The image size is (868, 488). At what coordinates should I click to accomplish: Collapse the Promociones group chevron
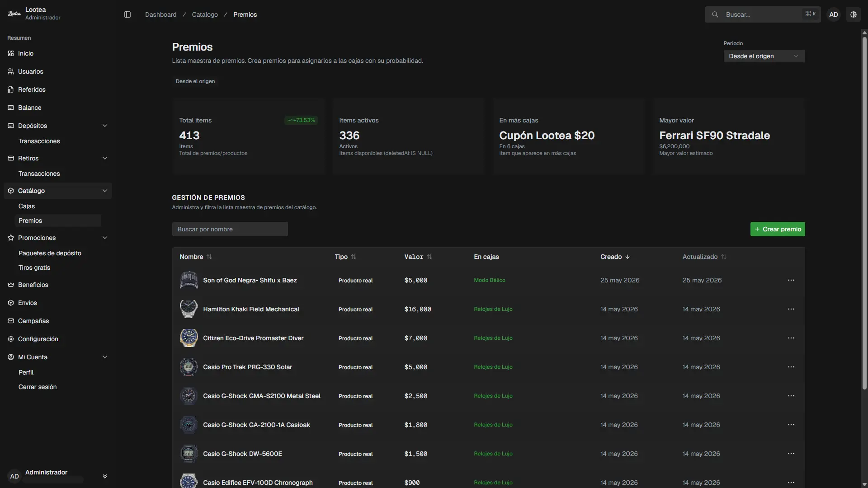click(105, 238)
